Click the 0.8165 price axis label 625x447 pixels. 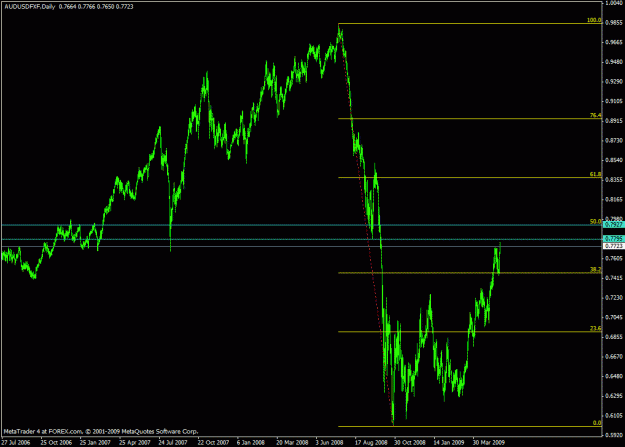(614, 199)
